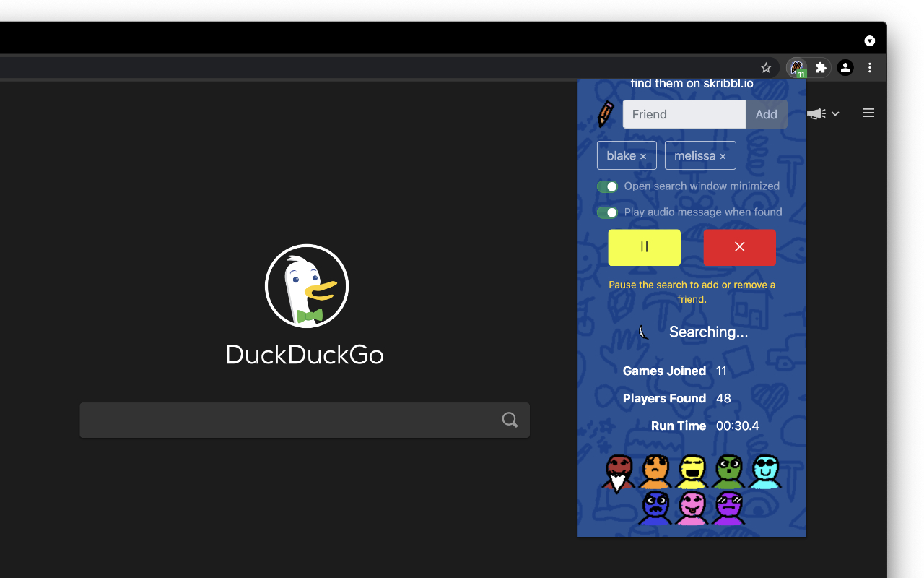Open Chrome's three-dot menu

point(869,67)
